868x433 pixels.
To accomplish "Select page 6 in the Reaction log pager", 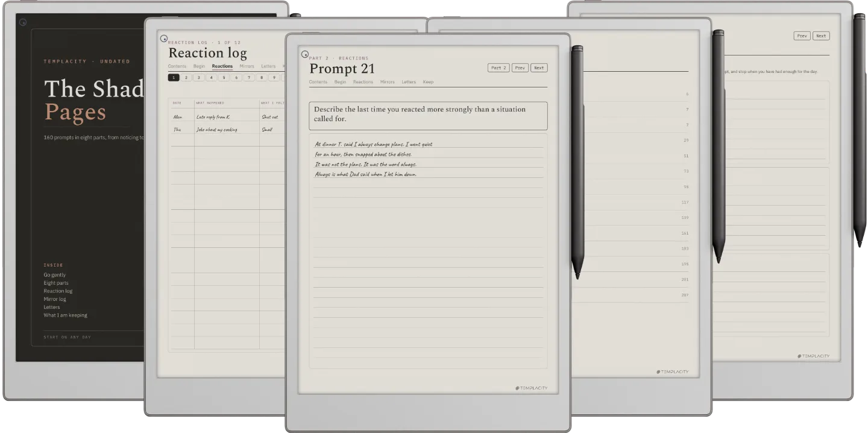I will click(236, 78).
